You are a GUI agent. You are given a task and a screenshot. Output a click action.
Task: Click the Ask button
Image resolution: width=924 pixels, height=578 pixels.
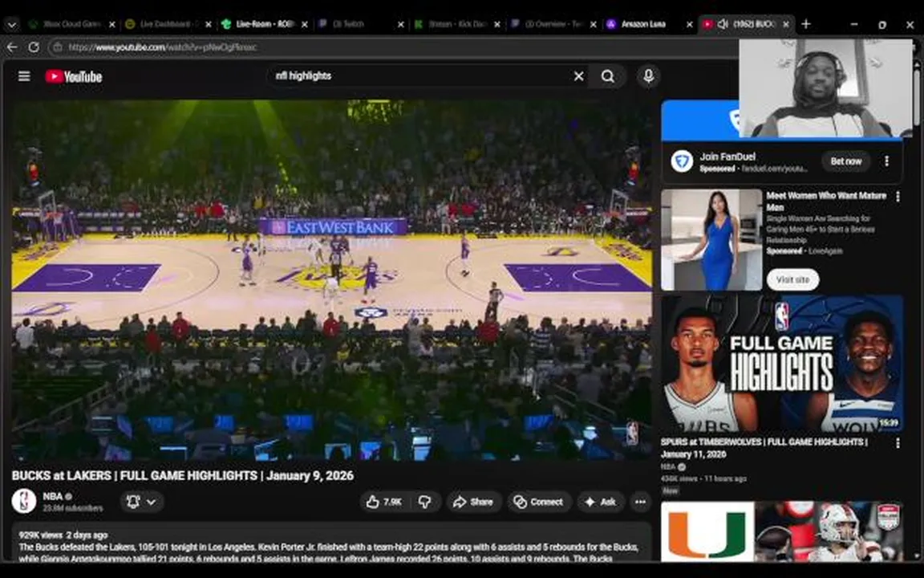tap(601, 502)
